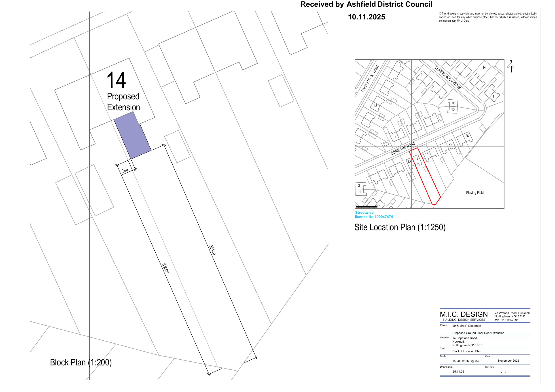
Task: Click the Block Plan (1:200) title
Action: [81, 362]
